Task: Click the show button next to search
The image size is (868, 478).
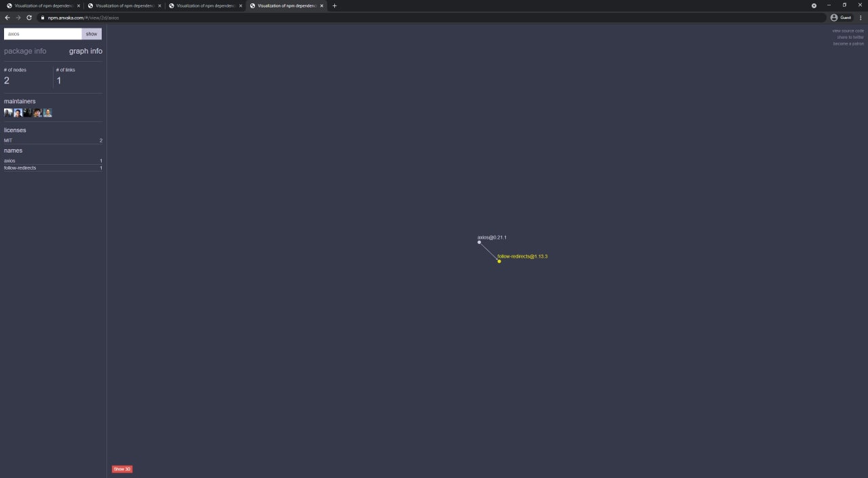Action: (x=92, y=34)
